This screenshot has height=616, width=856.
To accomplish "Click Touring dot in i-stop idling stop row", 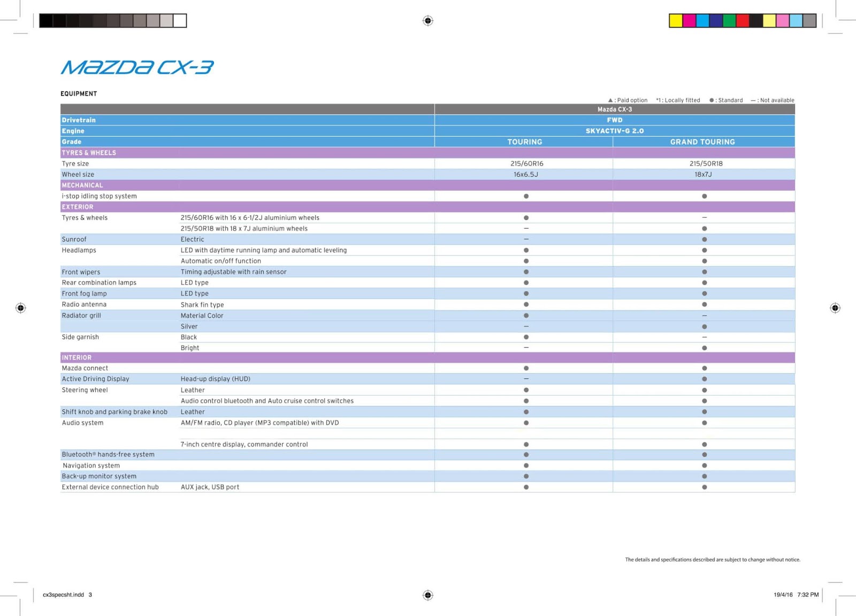I will 526,196.
